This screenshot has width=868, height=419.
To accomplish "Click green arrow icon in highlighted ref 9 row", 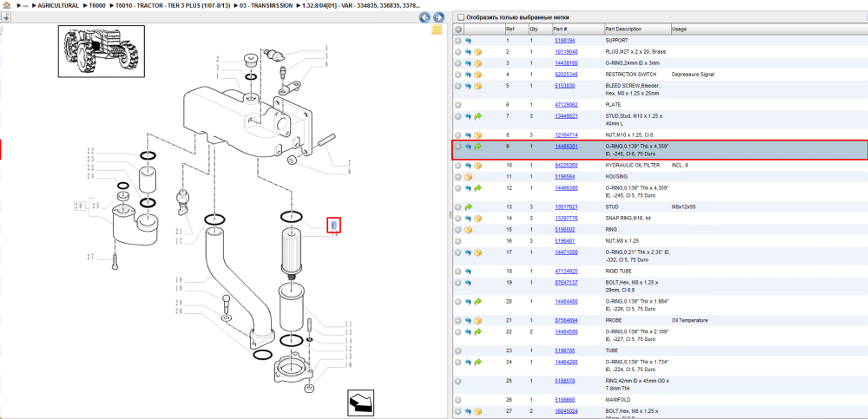I will [477, 147].
